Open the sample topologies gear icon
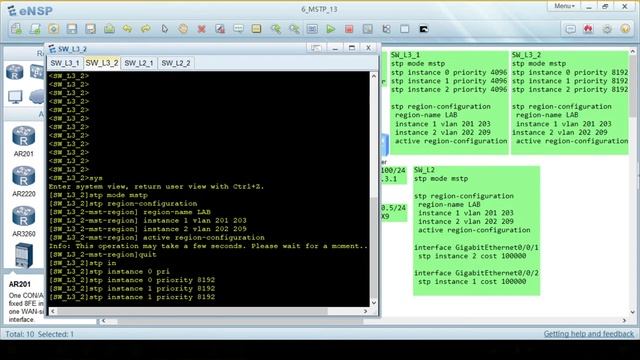Viewport: 640px width, 360px height. [x=53, y=29]
